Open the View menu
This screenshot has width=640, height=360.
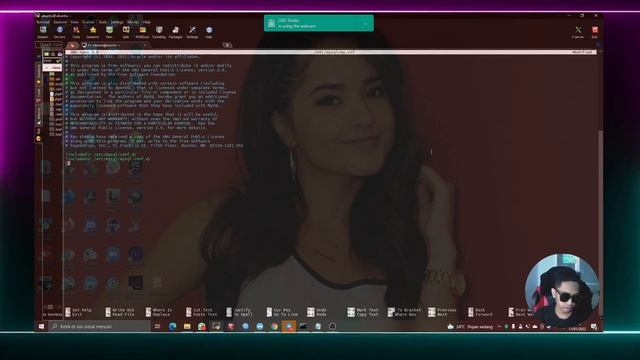[x=74, y=22]
